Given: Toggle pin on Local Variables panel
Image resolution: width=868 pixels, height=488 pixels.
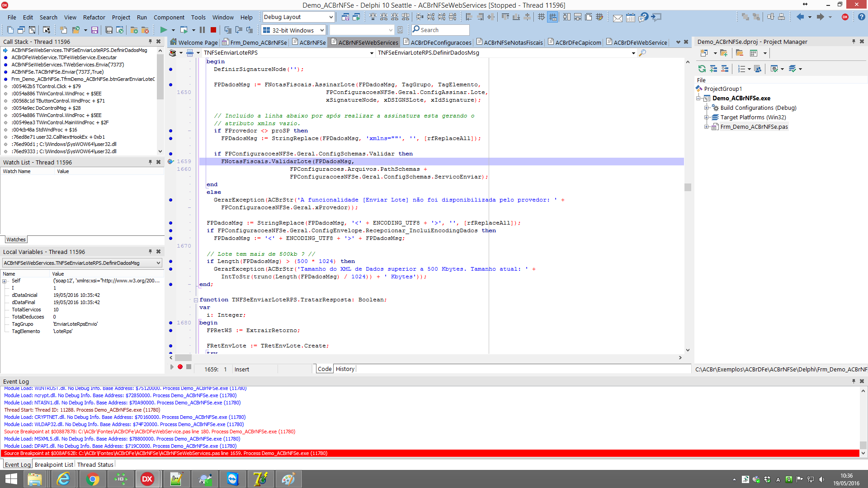Looking at the screenshot, I should click(x=151, y=251).
